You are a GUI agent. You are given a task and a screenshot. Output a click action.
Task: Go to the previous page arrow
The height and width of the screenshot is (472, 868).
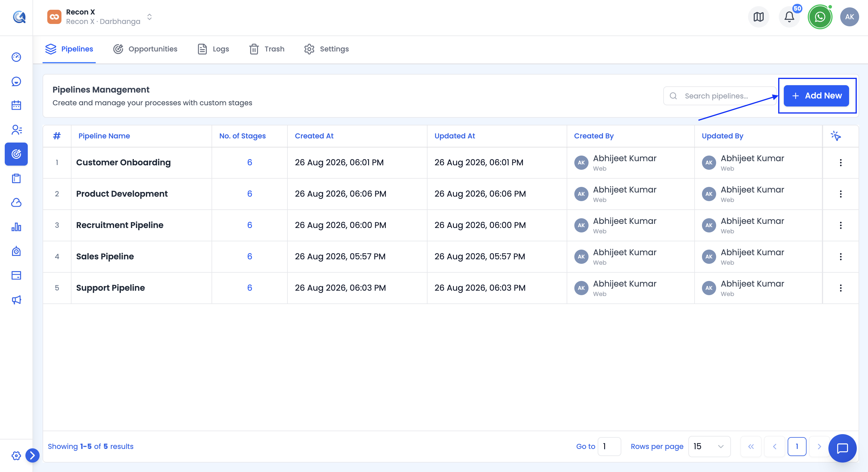(774, 446)
